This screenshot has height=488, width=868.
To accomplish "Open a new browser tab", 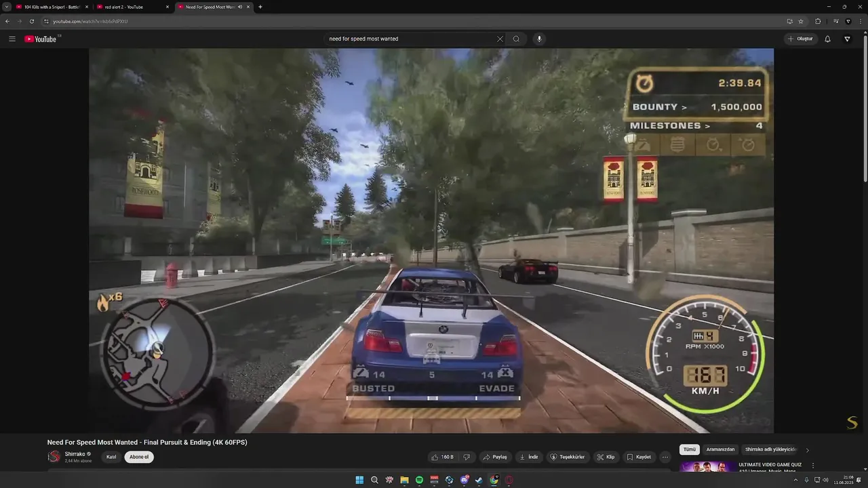I will tap(260, 7).
